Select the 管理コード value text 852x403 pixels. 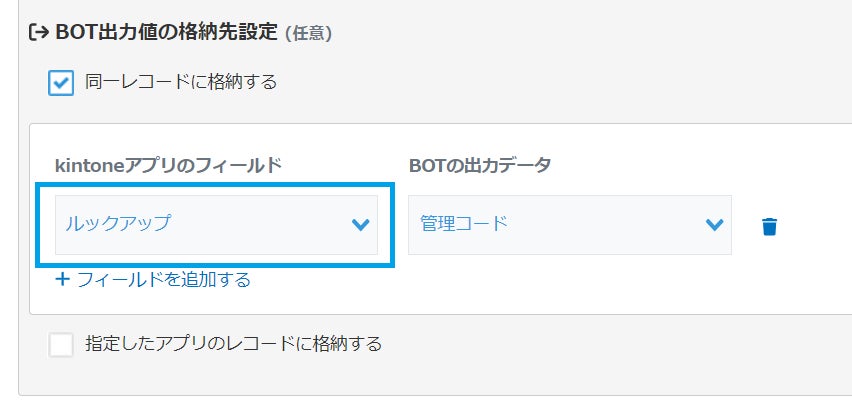(x=464, y=224)
